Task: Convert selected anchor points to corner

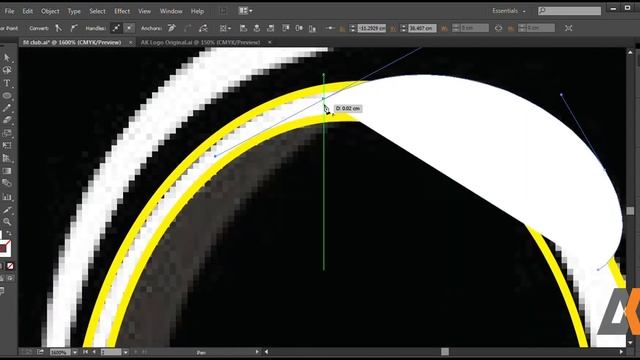Action: click(59, 28)
